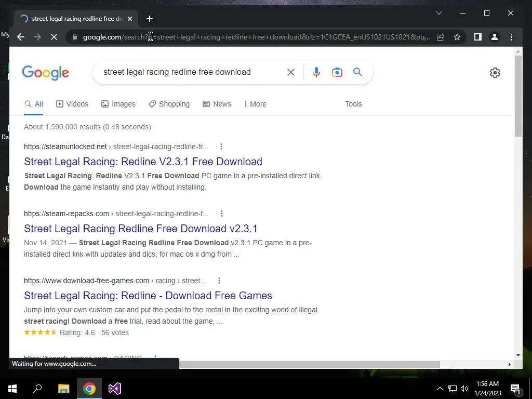Open Visual Studio from the taskbar
The width and height of the screenshot is (532, 399).
[115, 389]
